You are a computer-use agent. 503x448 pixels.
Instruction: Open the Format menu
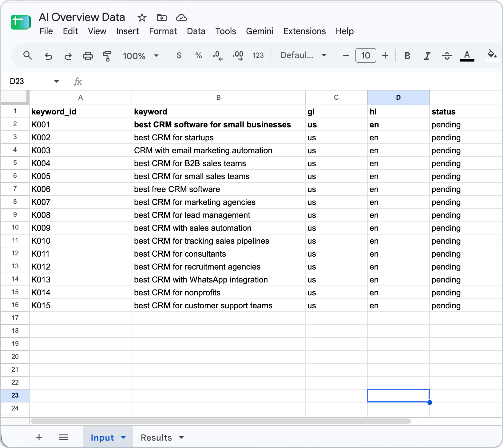point(163,31)
